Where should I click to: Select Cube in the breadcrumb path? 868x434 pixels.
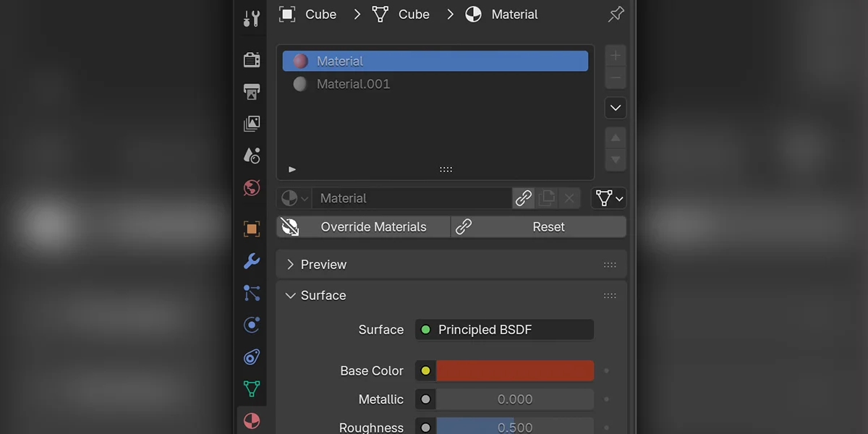320,14
